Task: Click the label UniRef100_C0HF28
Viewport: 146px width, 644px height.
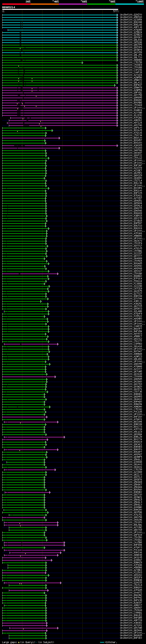Action: [131, 72]
